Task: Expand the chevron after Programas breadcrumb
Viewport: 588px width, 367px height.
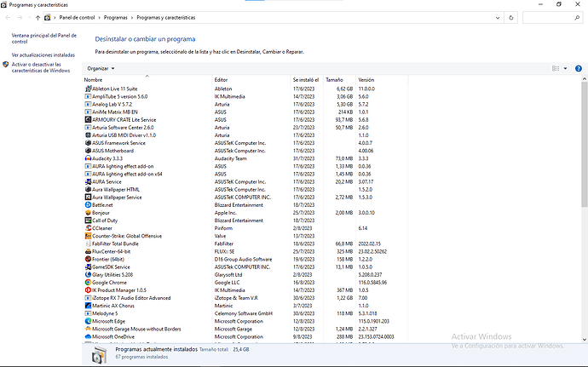Action: coord(132,18)
